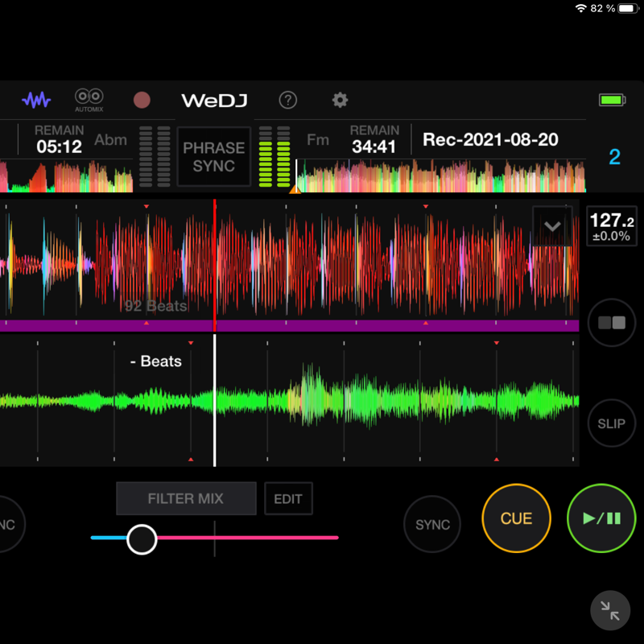Open the help question mark icon
The image size is (644, 644).
288,100
